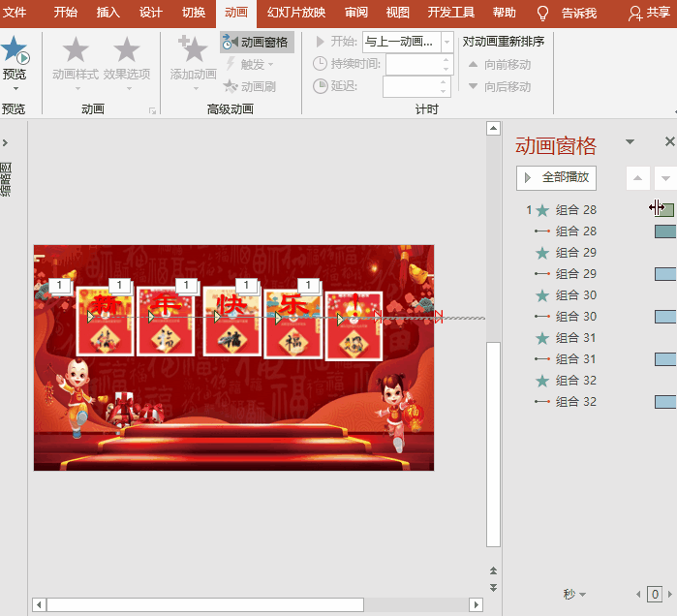Click the slide vertical scrollbar up arrow
The width and height of the screenshot is (677, 616).
click(x=493, y=128)
